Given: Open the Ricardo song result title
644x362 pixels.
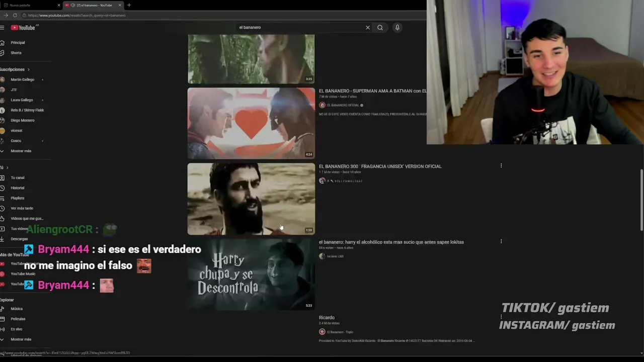Looking at the screenshot, I should pyautogui.click(x=327, y=318).
